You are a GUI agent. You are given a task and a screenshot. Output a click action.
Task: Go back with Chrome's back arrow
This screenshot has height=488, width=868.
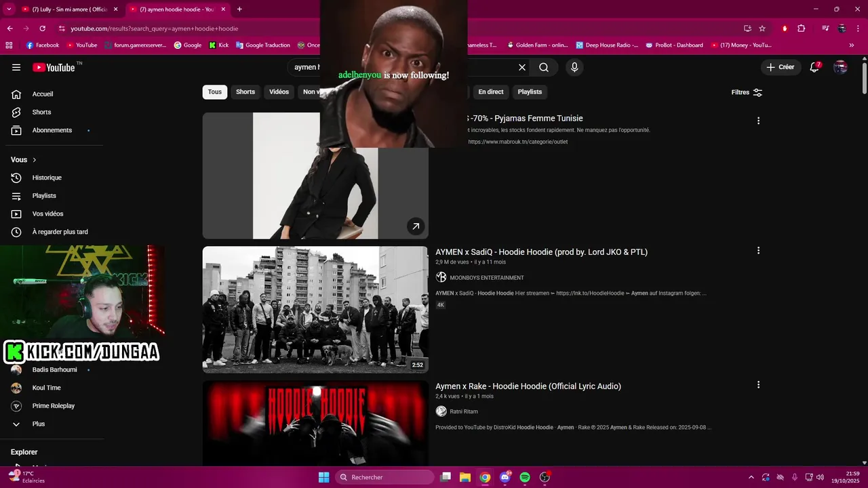[9, 28]
